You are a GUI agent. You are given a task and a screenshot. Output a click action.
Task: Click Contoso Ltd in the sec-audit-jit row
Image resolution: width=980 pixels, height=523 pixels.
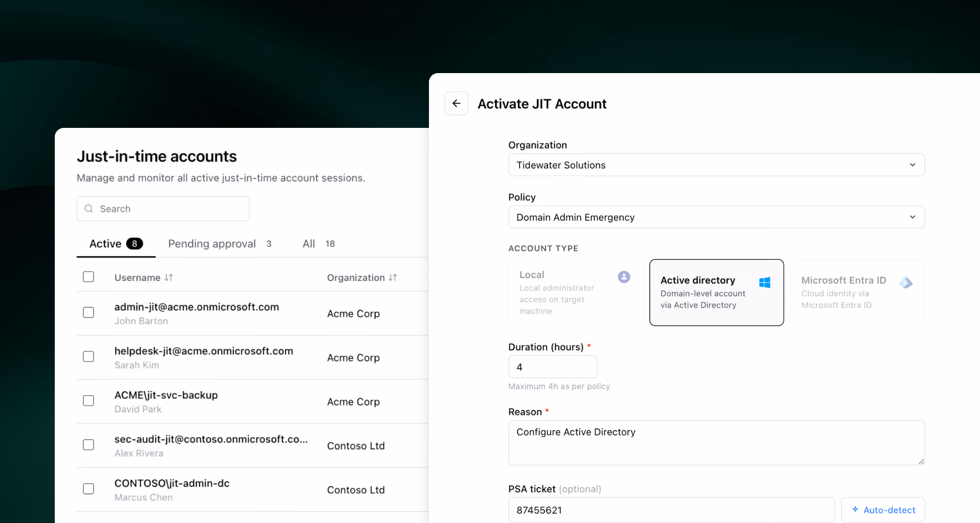pyautogui.click(x=356, y=446)
